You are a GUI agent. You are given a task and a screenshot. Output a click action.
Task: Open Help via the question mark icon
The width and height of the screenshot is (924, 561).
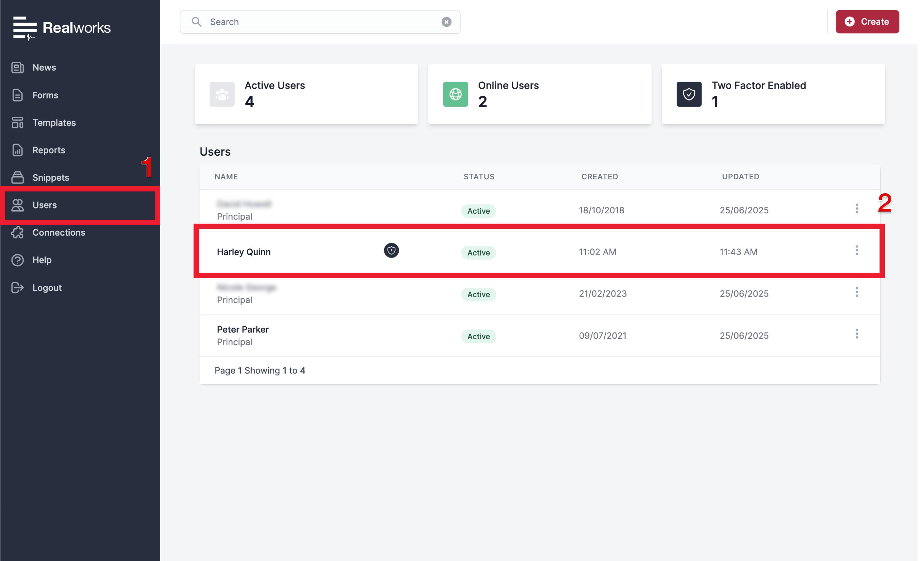17,259
